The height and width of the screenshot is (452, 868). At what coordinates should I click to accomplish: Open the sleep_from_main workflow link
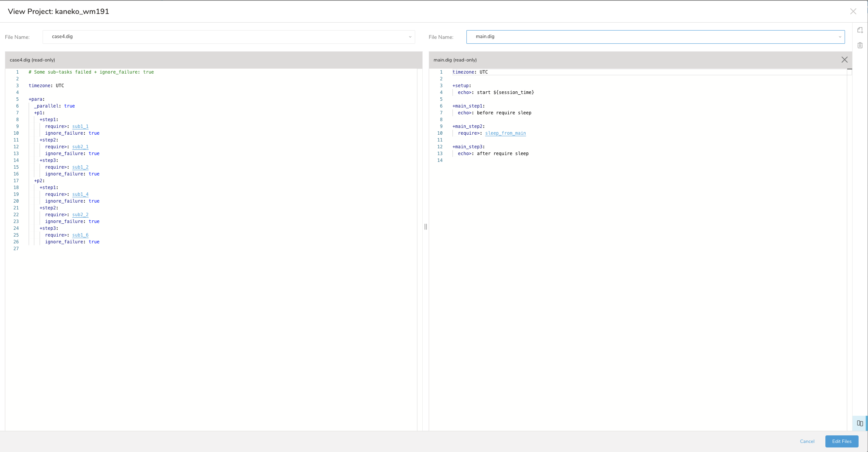pyautogui.click(x=505, y=133)
